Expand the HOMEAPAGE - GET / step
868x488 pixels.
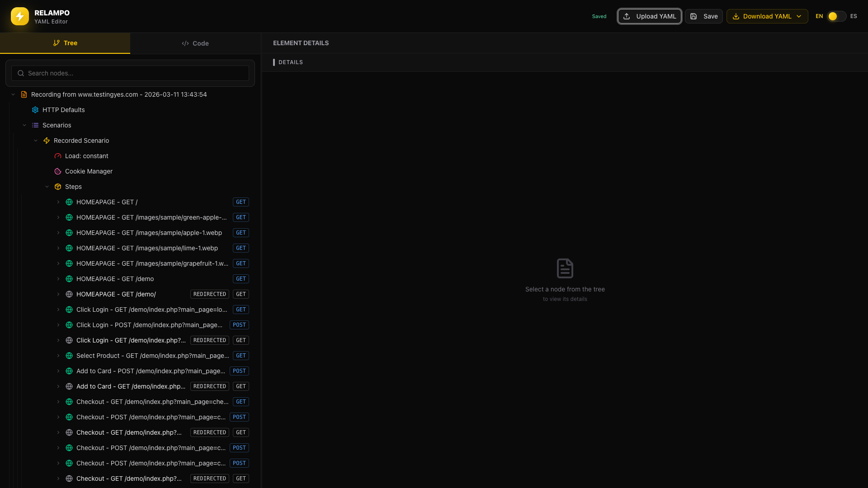click(58, 202)
